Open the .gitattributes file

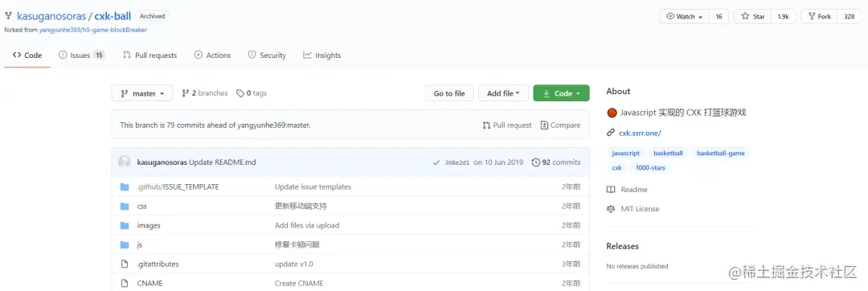(x=158, y=264)
